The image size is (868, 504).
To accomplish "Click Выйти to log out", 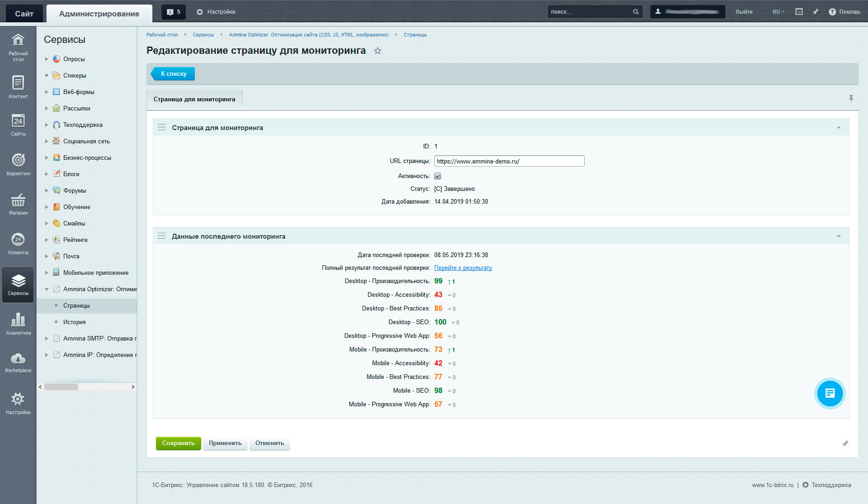I will tap(744, 12).
